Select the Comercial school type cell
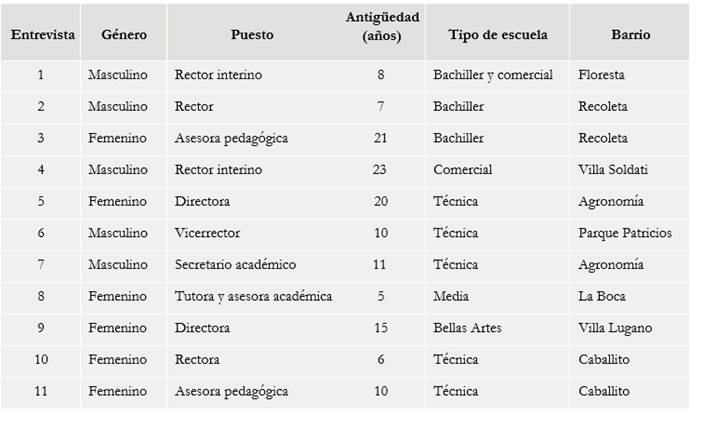This screenshot has height=429, width=703. click(x=462, y=170)
